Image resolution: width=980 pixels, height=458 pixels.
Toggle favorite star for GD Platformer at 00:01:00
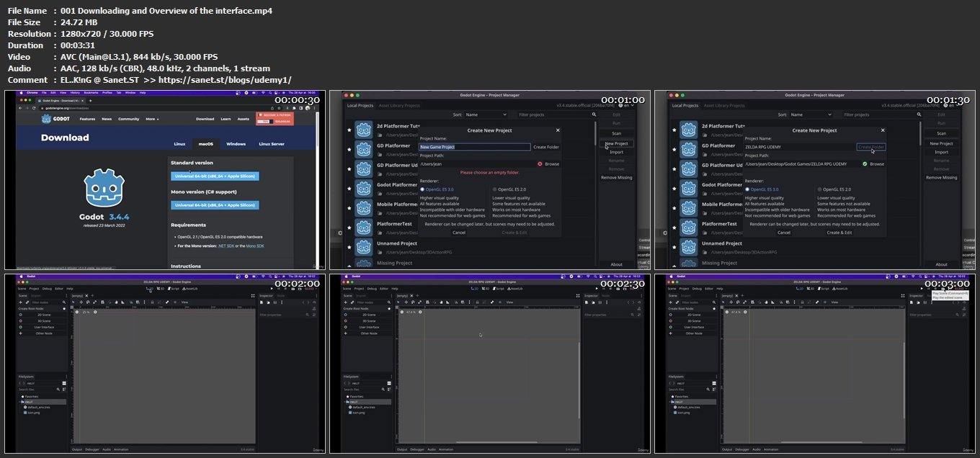click(349, 150)
